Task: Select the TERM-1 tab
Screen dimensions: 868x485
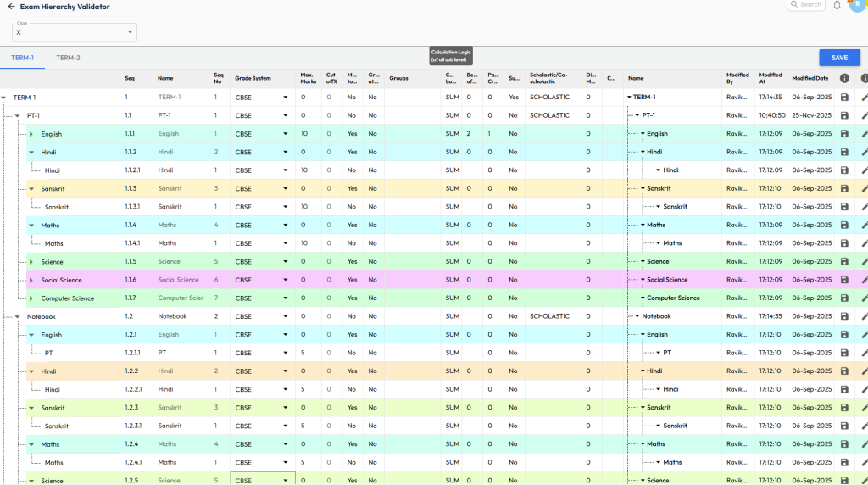Action: click(x=22, y=58)
